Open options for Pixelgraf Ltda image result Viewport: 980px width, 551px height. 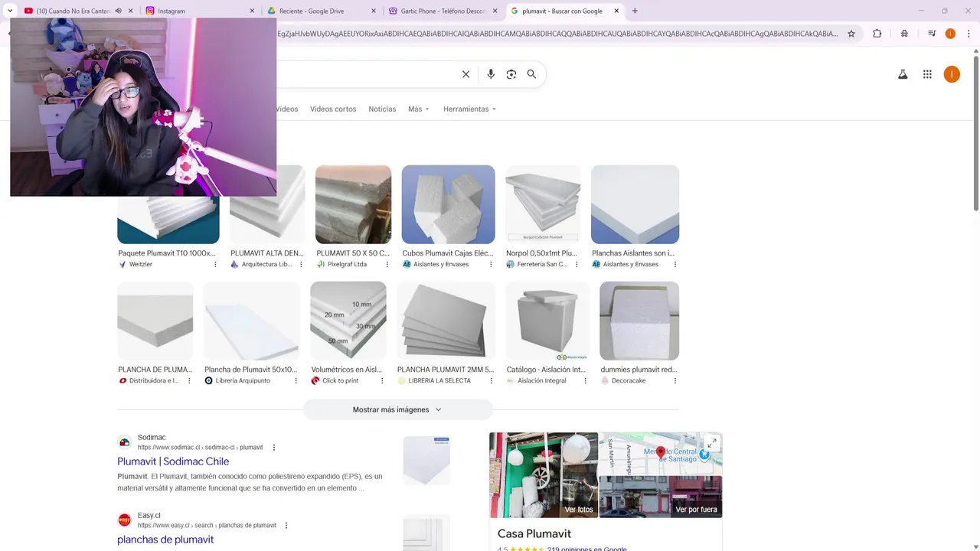[387, 264]
